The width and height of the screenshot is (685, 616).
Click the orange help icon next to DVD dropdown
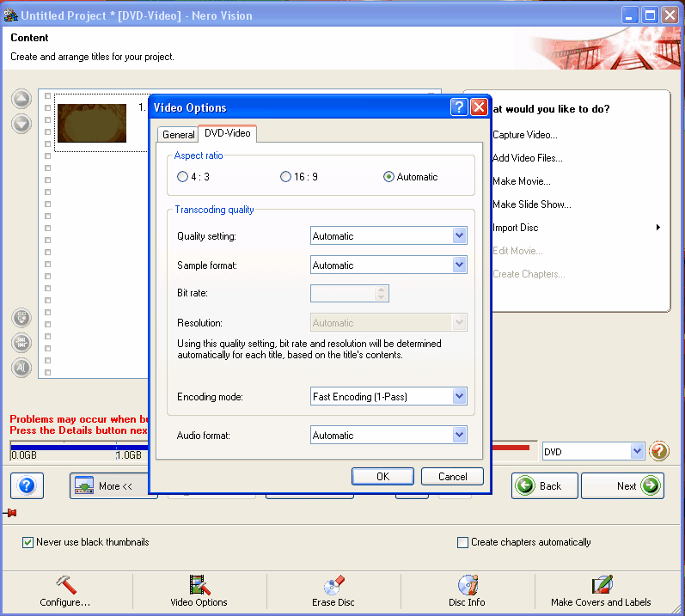tap(659, 451)
